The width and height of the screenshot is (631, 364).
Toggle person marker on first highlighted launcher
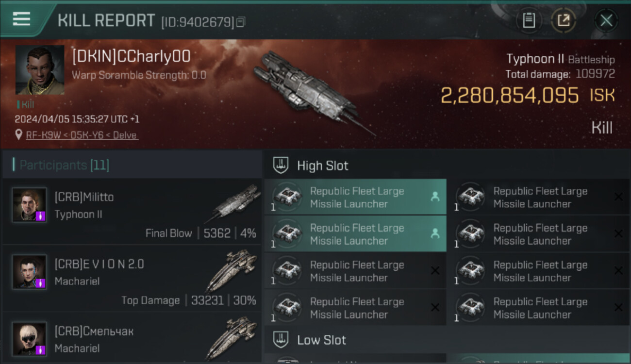click(435, 197)
